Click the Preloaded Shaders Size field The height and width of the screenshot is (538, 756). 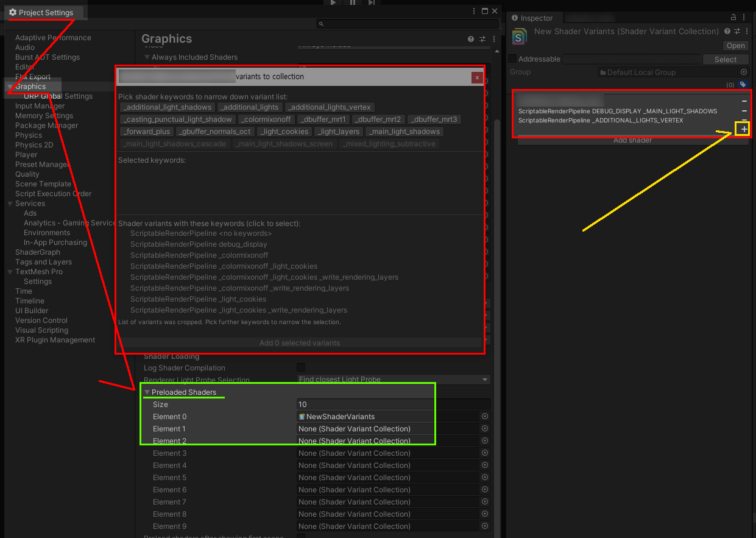pyautogui.click(x=394, y=404)
